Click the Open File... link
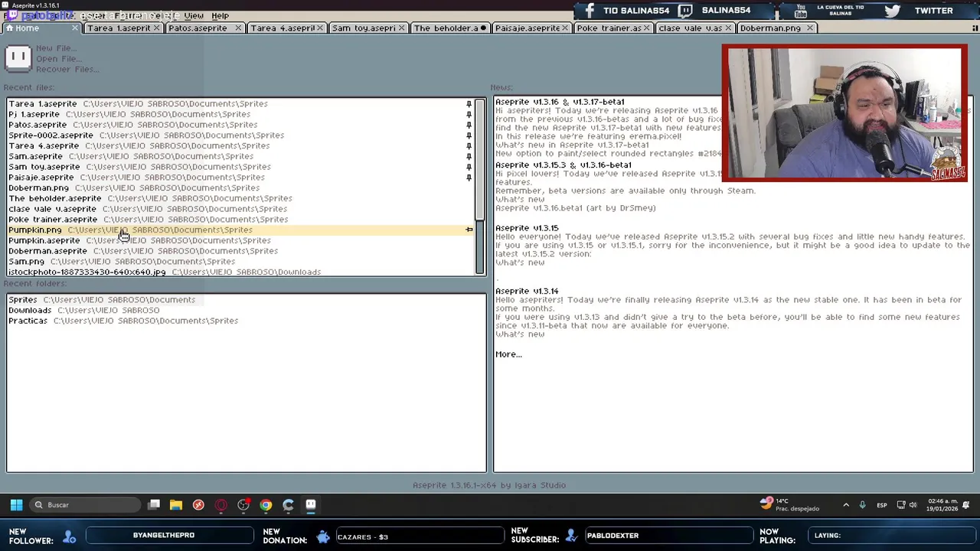980x551 pixels. [x=58, y=59]
